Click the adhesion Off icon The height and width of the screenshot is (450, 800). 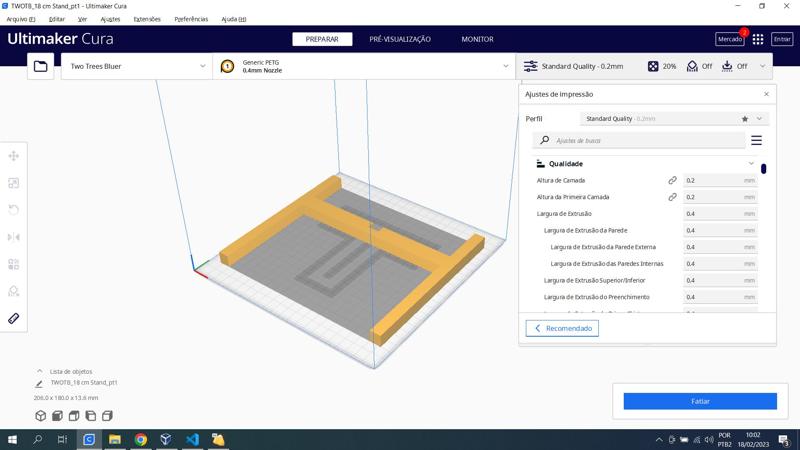pyautogui.click(x=727, y=66)
